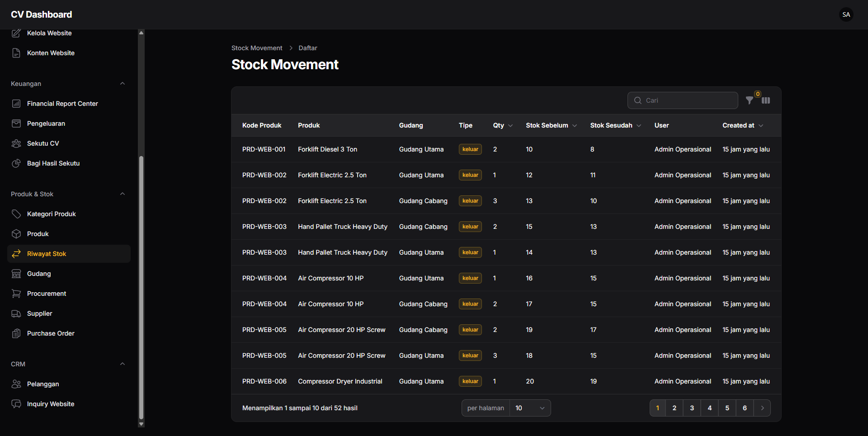Open the SA user avatar menu
The width and height of the screenshot is (868, 436).
tap(846, 14)
